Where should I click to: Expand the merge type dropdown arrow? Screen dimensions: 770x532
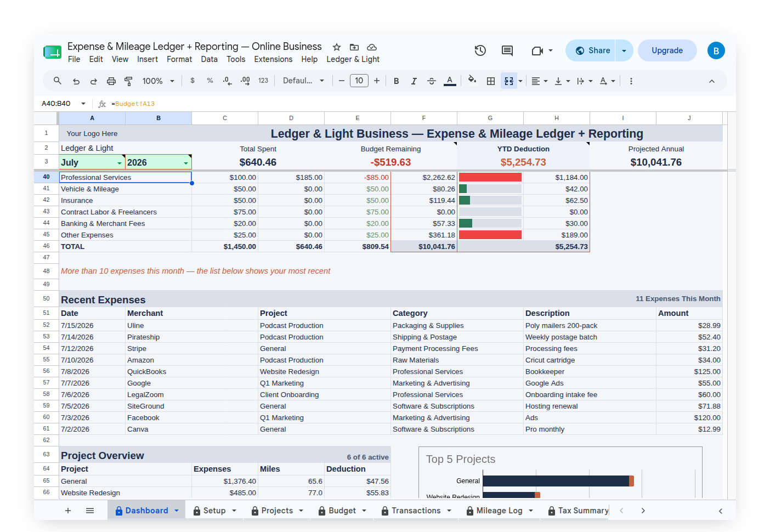(520, 81)
